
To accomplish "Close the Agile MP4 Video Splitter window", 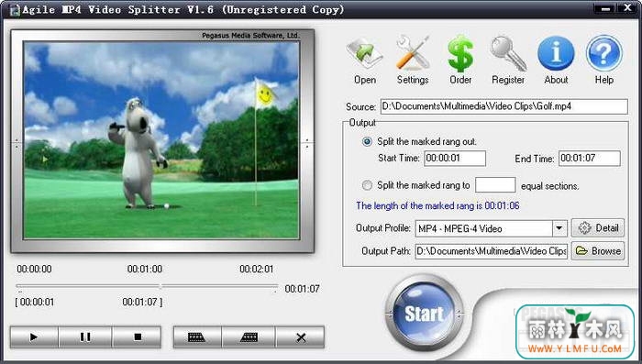I will point(628,8).
